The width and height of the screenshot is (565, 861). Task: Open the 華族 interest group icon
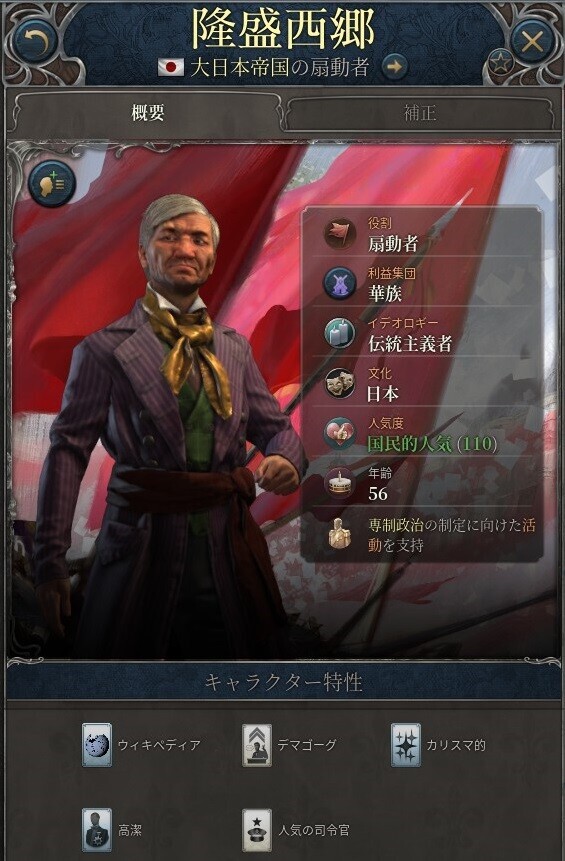pos(339,283)
